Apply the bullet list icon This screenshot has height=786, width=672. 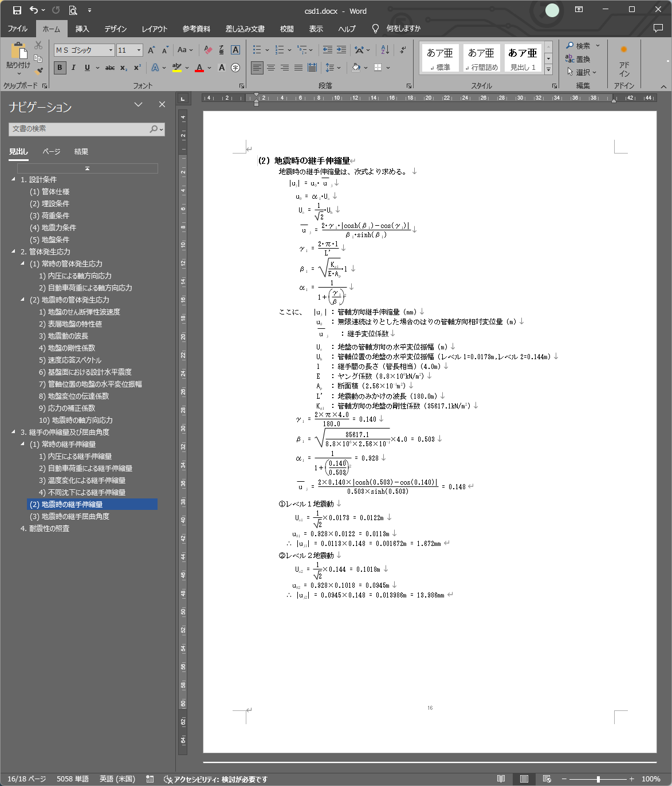[x=257, y=50]
